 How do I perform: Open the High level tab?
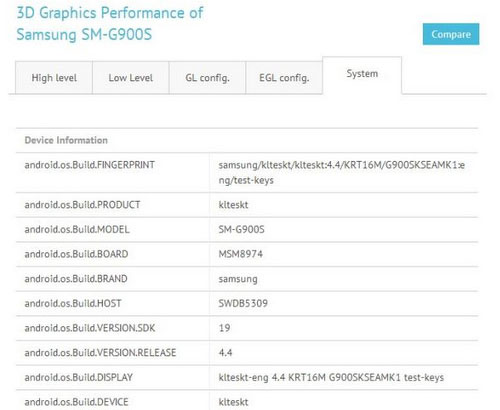point(54,78)
